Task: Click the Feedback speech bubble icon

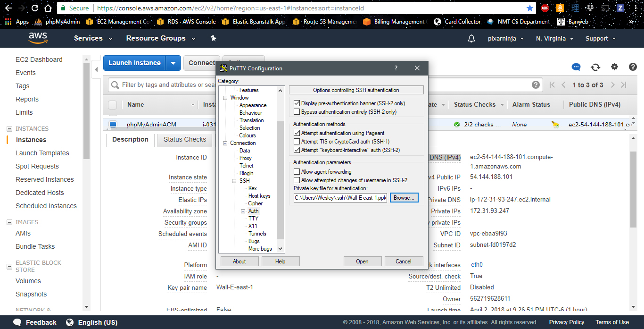Action: point(17,322)
